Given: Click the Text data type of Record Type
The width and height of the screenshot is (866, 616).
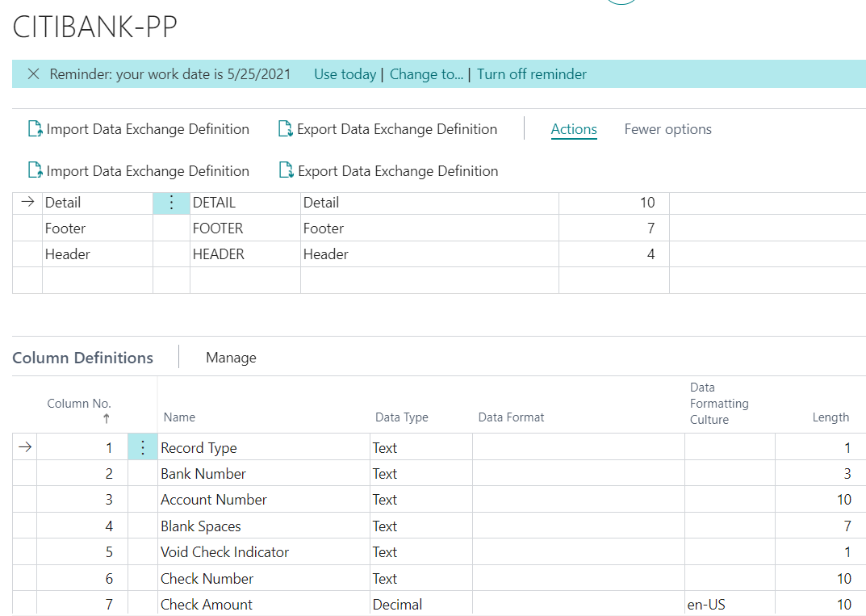Looking at the screenshot, I should point(420,447).
